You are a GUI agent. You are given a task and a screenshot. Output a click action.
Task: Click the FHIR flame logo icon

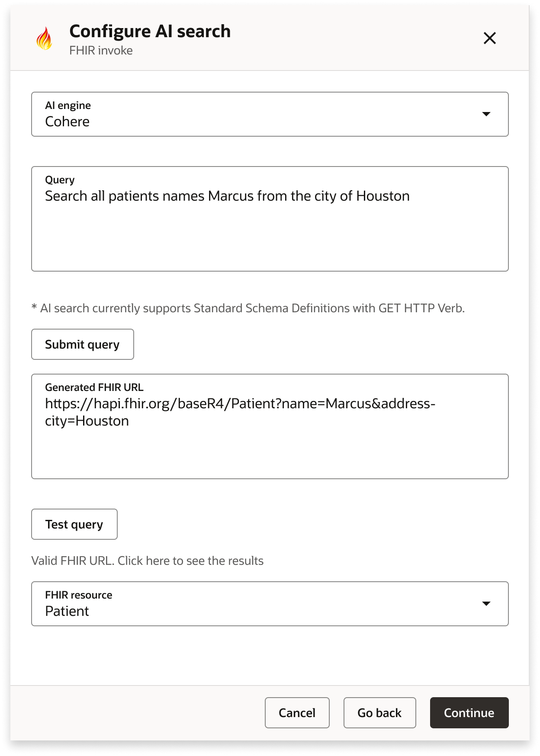coord(45,39)
